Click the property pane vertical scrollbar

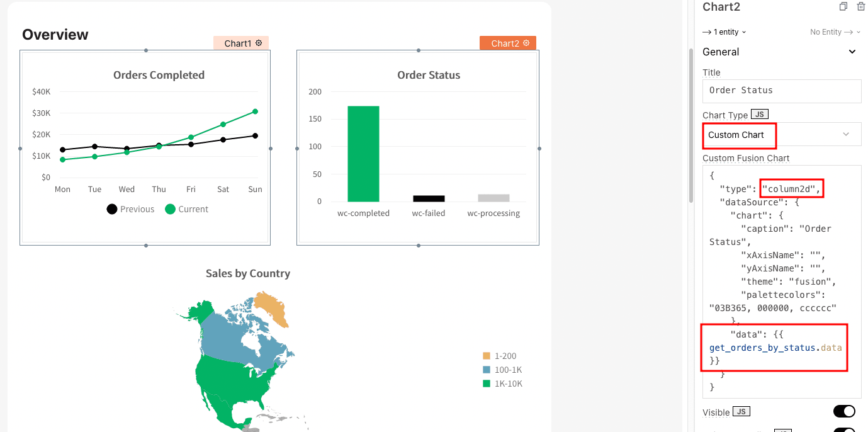pos(690,126)
